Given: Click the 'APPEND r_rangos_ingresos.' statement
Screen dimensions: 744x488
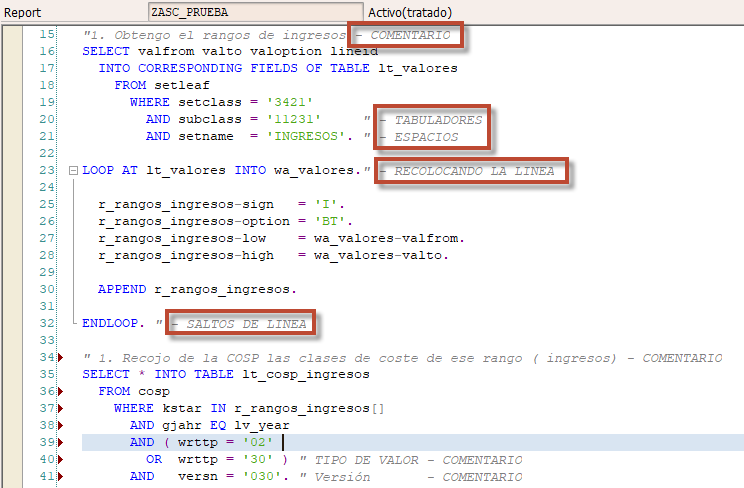Looking at the screenshot, I should point(197,290).
